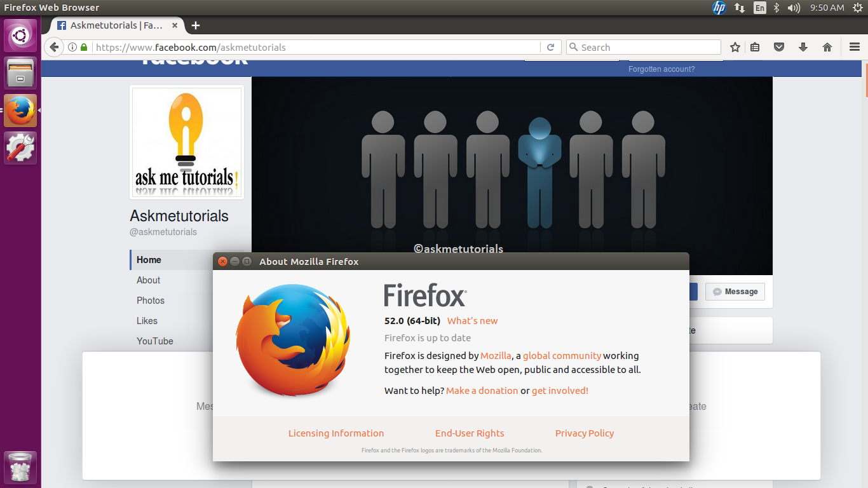
Task: Show bookmarks list icon
Action: [x=755, y=47]
